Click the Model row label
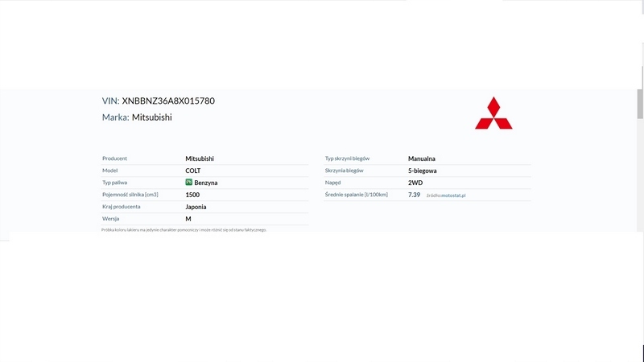Screen dimensions: 644x362 (x=109, y=171)
